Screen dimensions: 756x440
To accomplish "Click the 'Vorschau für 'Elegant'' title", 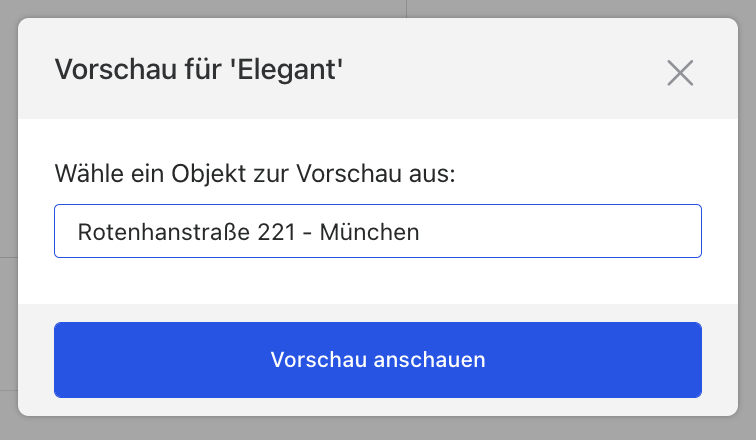I will tap(205, 70).
